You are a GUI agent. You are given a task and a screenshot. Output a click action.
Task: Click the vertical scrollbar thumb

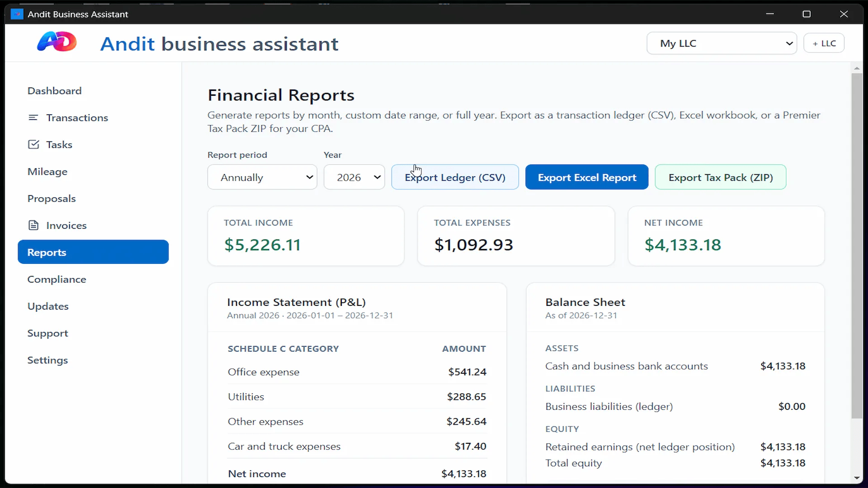pyautogui.click(x=857, y=246)
